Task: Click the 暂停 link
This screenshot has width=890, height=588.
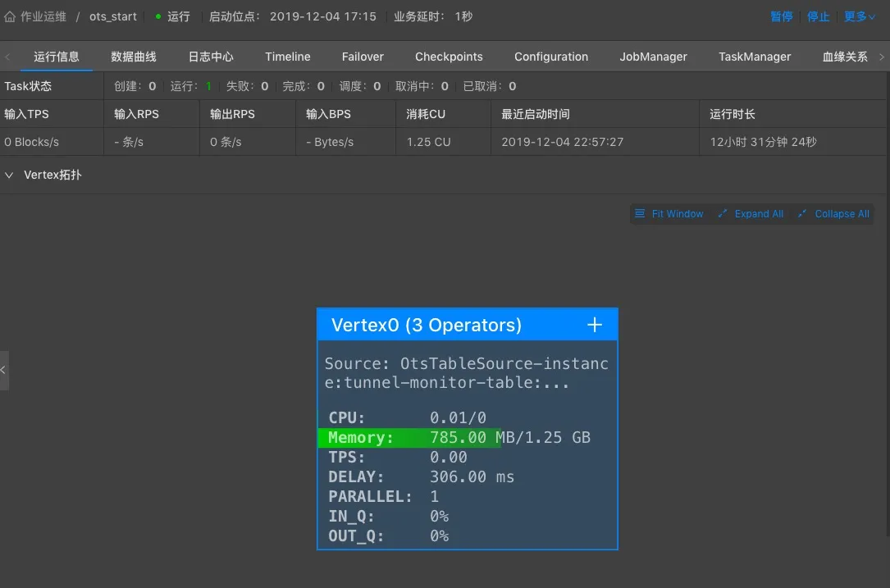Action: (782, 16)
